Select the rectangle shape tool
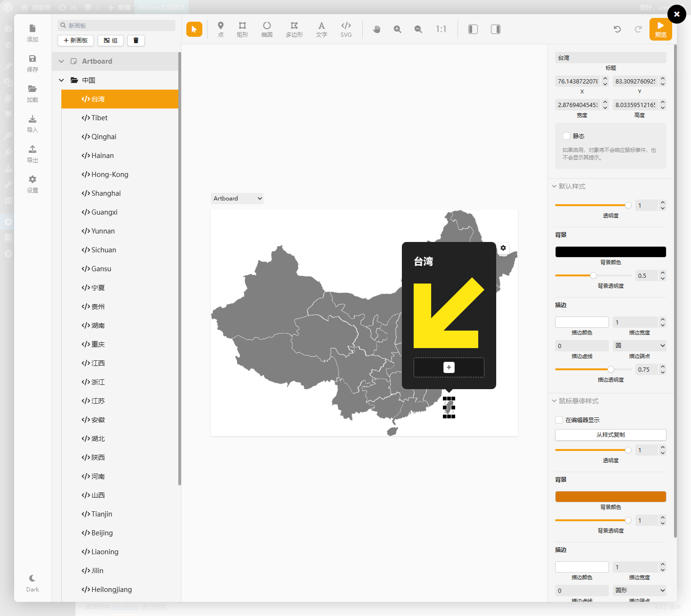The image size is (691, 616). pos(242,29)
